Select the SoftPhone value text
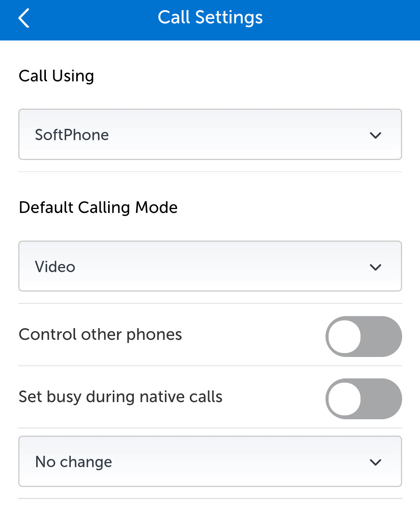This screenshot has height=508, width=420. (72, 135)
